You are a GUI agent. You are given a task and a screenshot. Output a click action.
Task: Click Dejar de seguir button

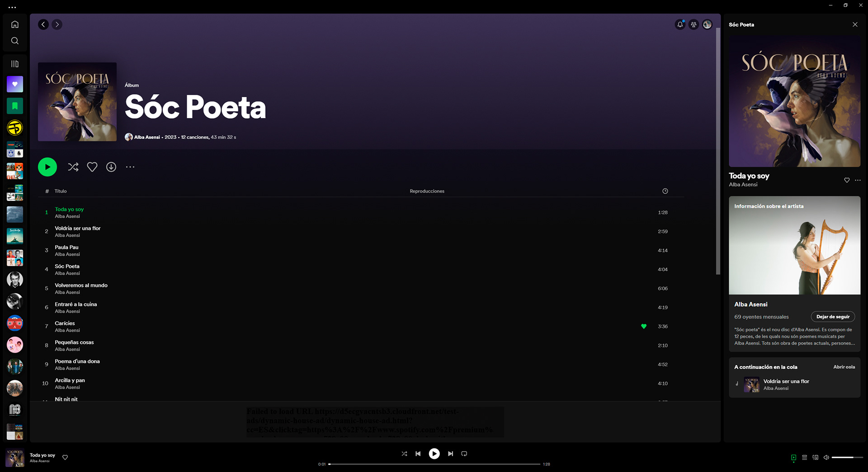[x=833, y=317]
